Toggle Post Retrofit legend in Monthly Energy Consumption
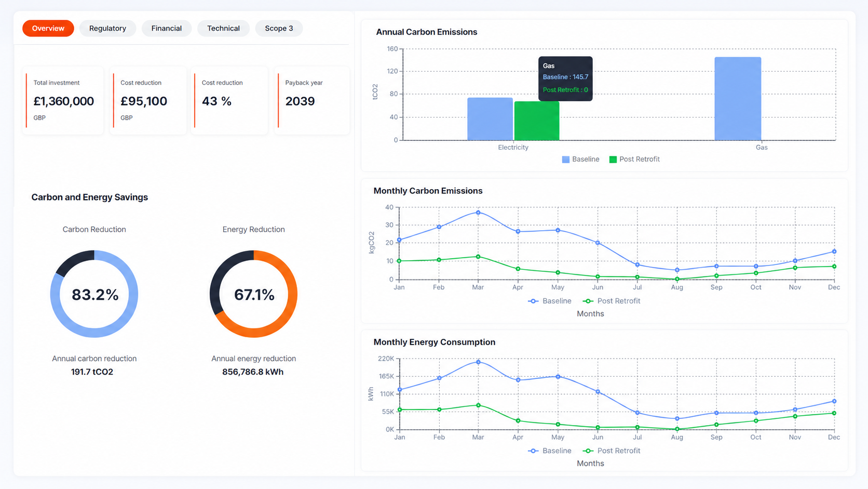The image size is (868, 489). [612, 451]
